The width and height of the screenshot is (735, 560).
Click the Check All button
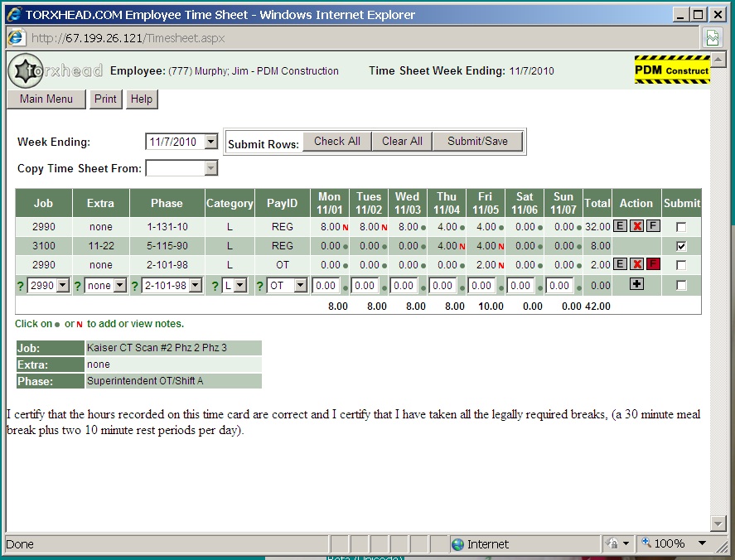336,142
